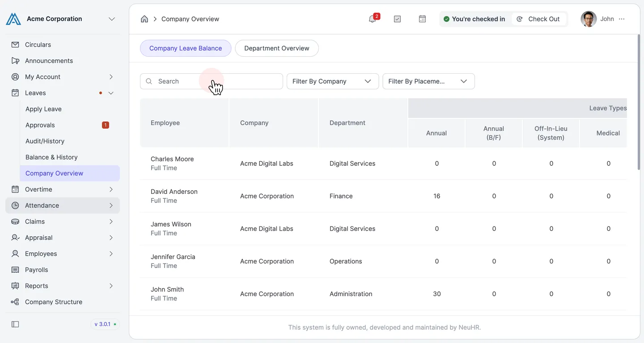
Task: Expand the Overtime submenu chevron
Action: tap(111, 189)
